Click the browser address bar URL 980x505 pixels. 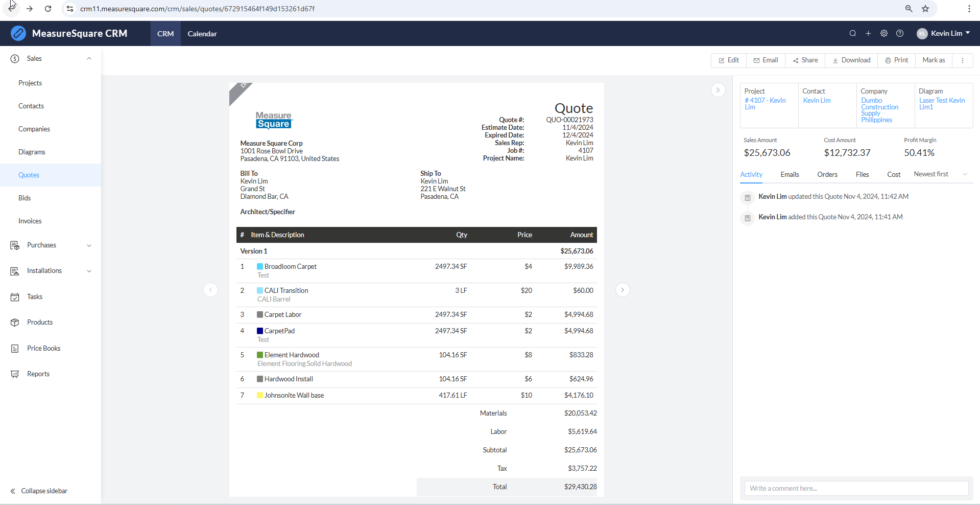tap(197, 9)
